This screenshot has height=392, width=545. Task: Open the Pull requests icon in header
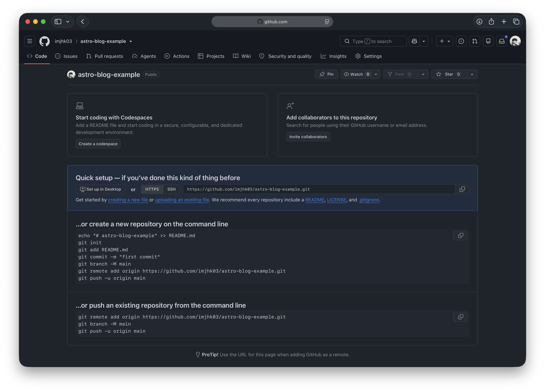[475, 41]
